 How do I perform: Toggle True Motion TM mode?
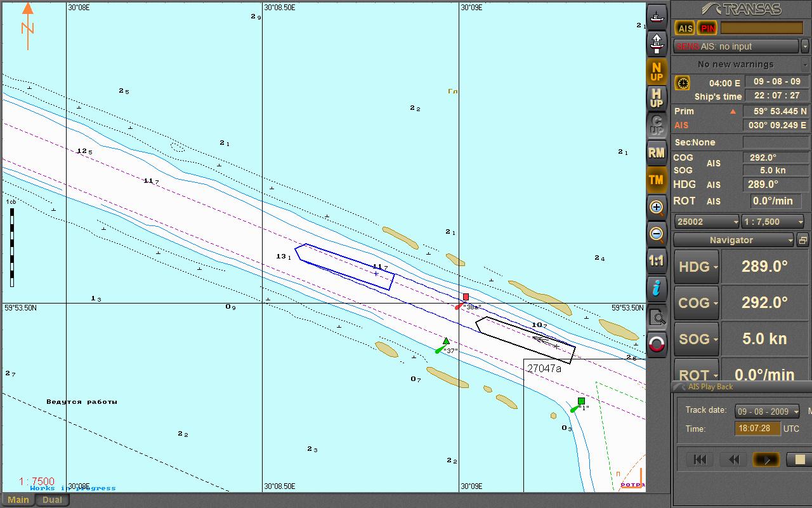tap(657, 180)
